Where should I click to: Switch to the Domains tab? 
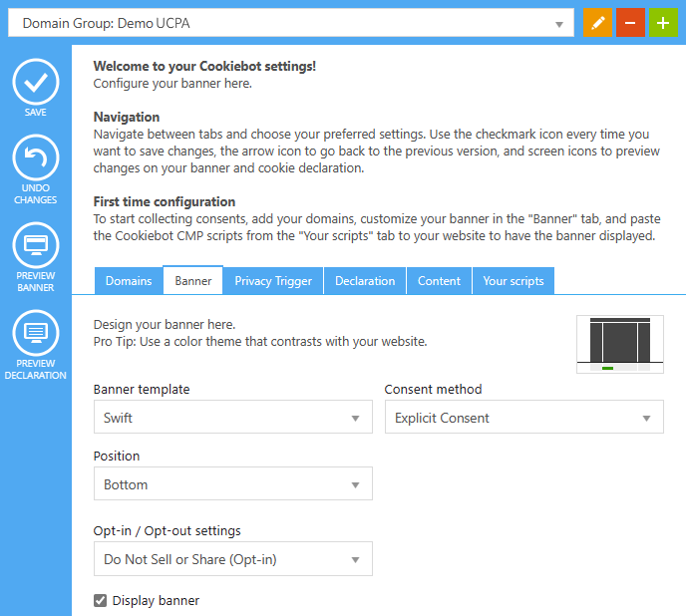(x=129, y=281)
